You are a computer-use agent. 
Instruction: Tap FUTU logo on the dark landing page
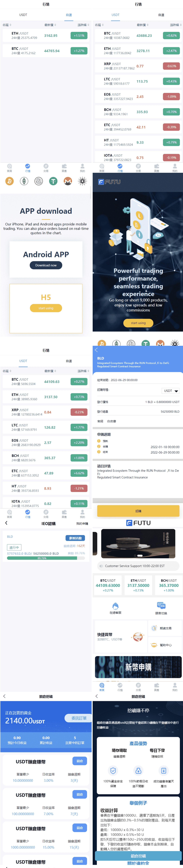pyautogui.click(x=109, y=182)
